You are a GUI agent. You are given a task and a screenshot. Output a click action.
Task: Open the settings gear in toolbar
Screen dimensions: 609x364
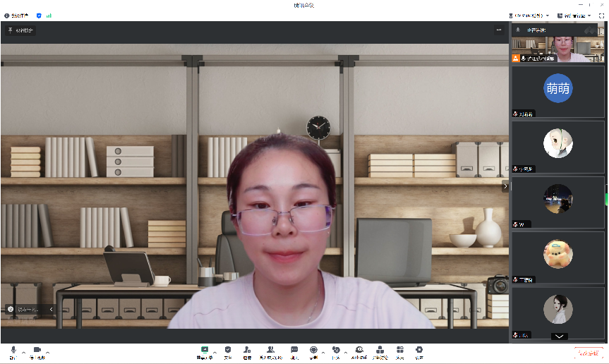pyautogui.click(x=419, y=351)
